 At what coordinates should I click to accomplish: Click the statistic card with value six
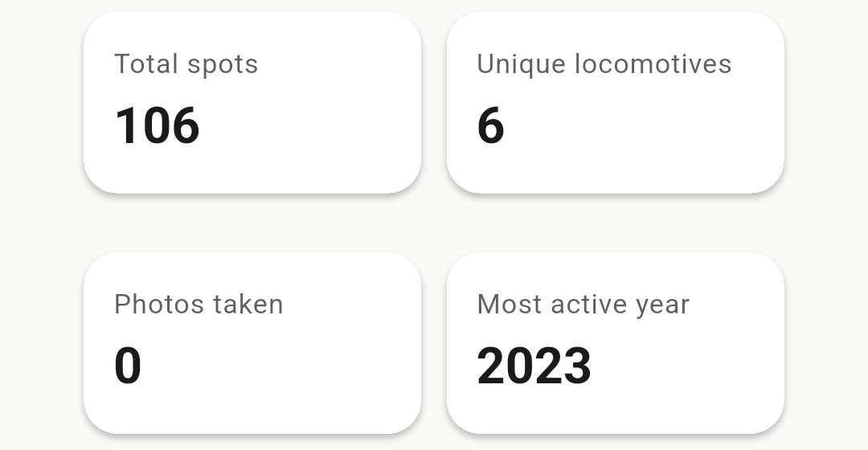(x=615, y=103)
